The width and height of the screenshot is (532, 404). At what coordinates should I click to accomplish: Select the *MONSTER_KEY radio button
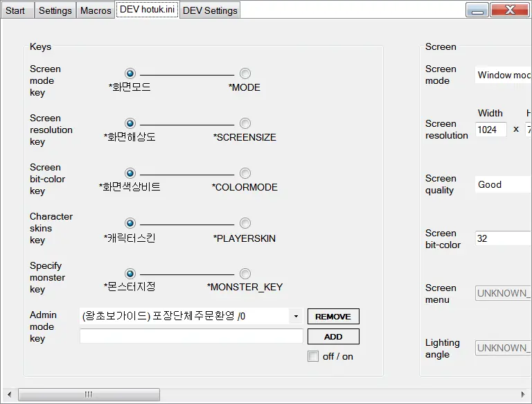tap(245, 273)
